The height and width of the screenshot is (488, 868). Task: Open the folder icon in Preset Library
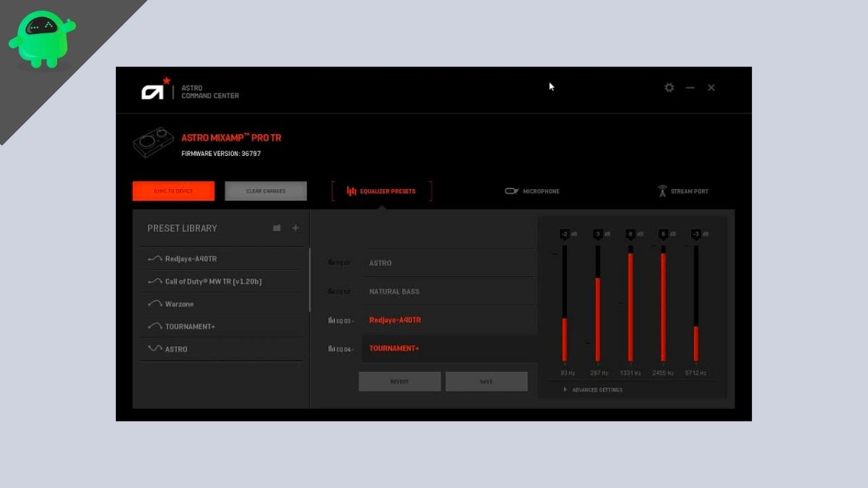(277, 228)
